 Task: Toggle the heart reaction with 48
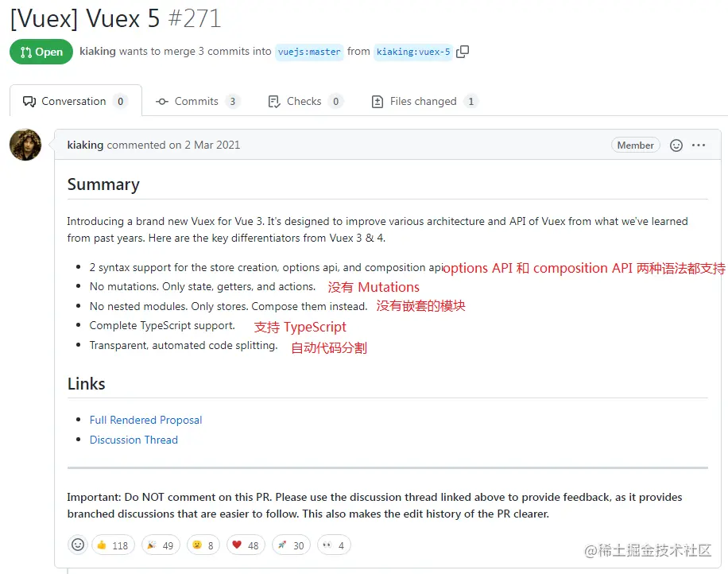pyautogui.click(x=246, y=545)
